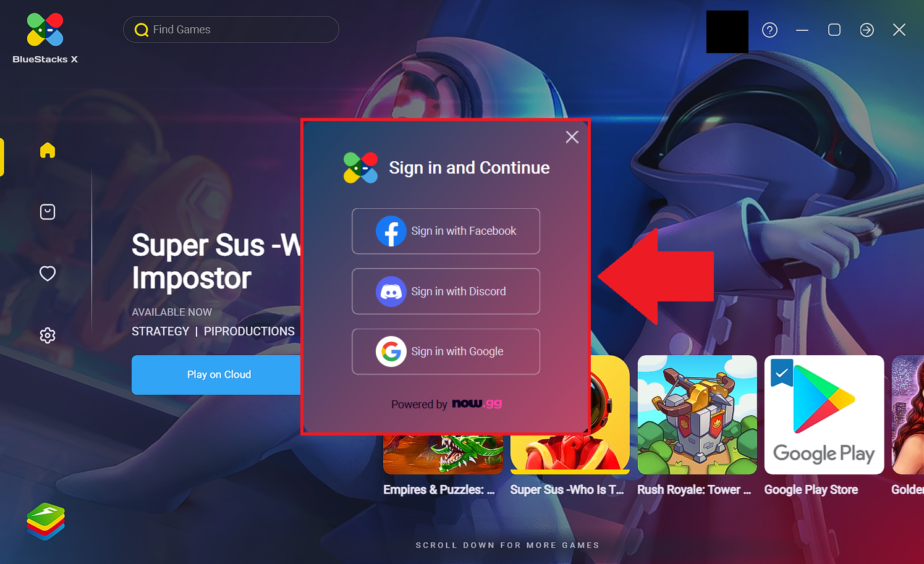This screenshot has width=924, height=564.
Task: Click the blue bookmark badge on Google Play
Action: tap(782, 372)
